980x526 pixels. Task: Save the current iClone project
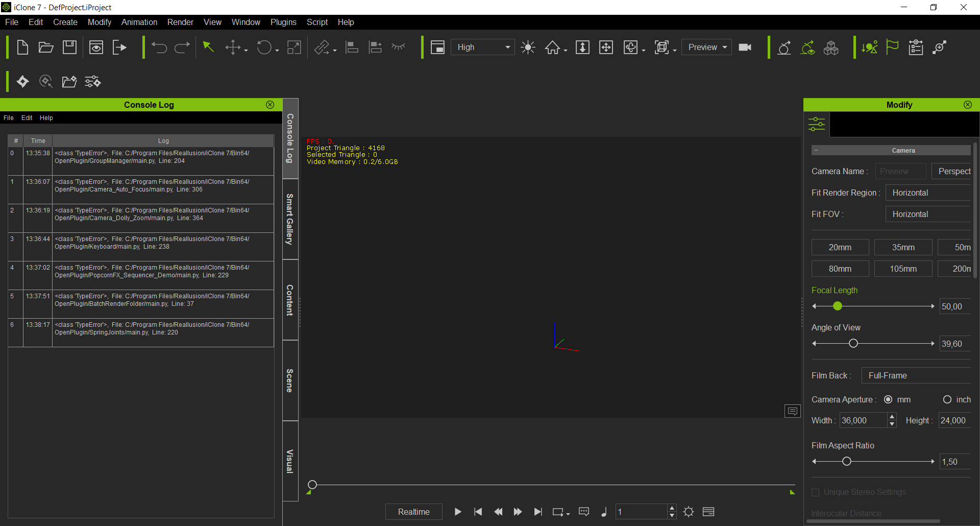(x=69, y=47)
